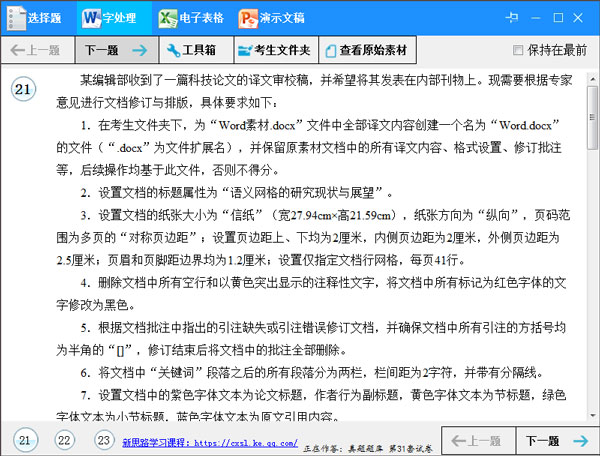
Task: Click the vertical scrollbar thumb
Action: (592, 117)
